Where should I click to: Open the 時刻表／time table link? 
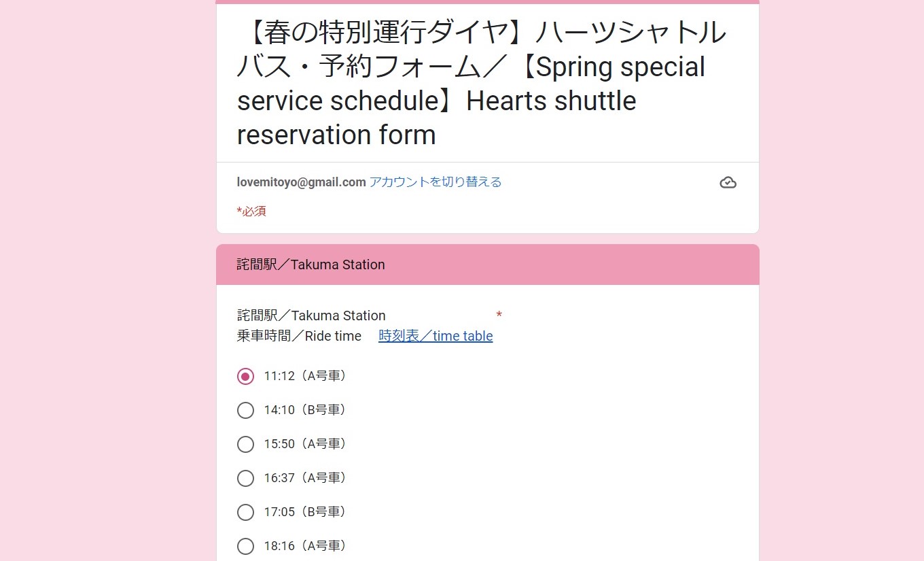(x=436, y=336)
